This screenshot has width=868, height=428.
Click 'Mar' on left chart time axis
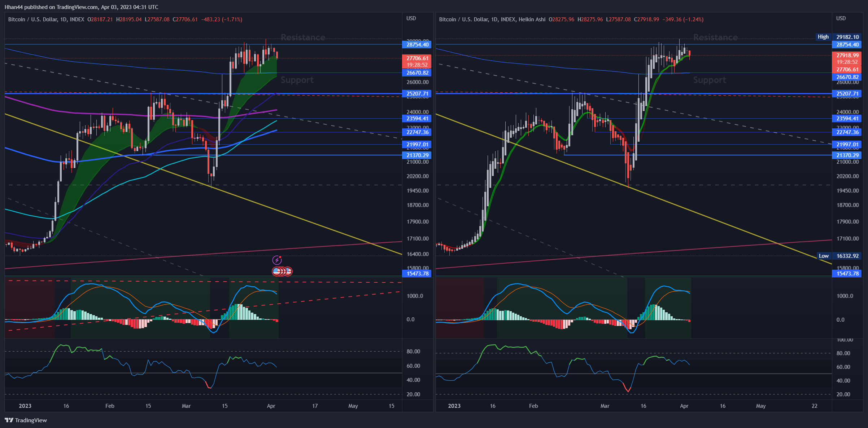point(186,406)
